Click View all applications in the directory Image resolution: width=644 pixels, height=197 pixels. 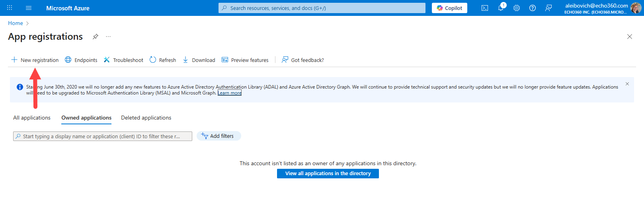(x=328, y=174)
